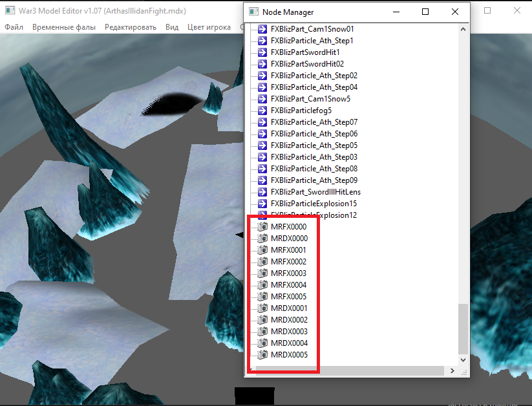Click the icon of FXBlizParticle_Ath_Step07
The width and height of the screenshot is (532, 406).
pyautogui.click(x=262, y=122)
